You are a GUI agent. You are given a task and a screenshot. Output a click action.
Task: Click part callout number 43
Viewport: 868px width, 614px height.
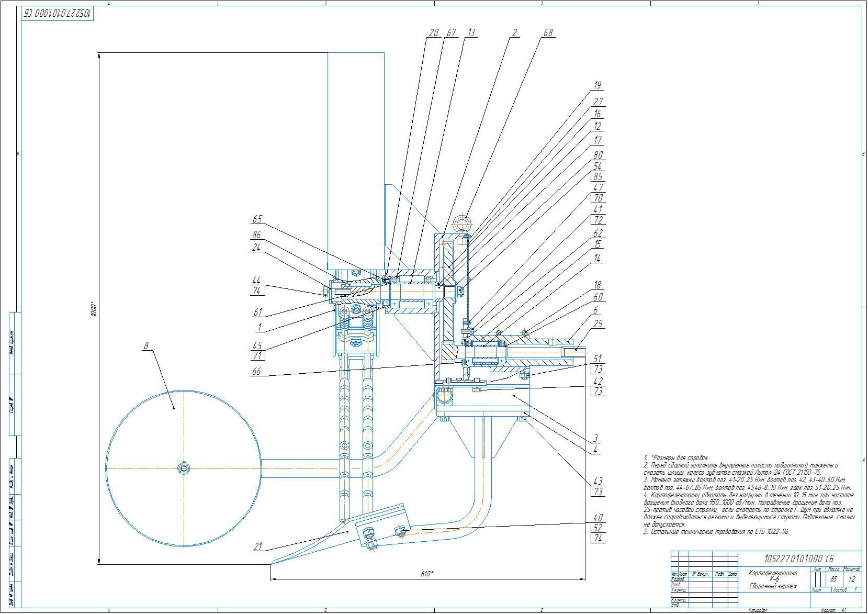(598, 481)
